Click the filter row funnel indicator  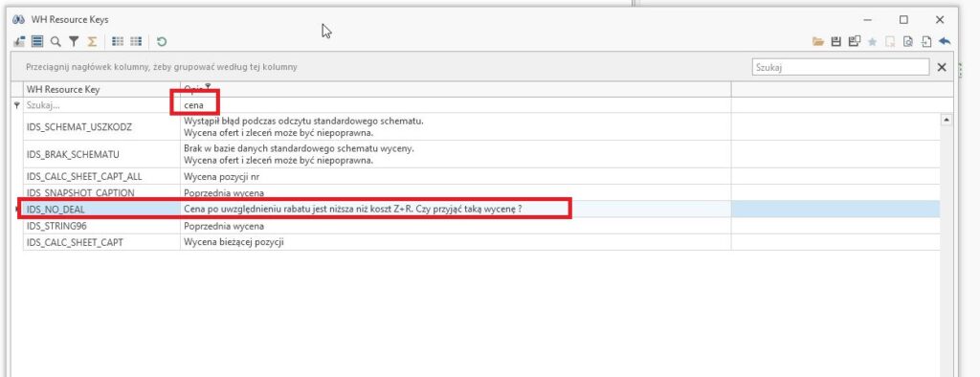17,105
